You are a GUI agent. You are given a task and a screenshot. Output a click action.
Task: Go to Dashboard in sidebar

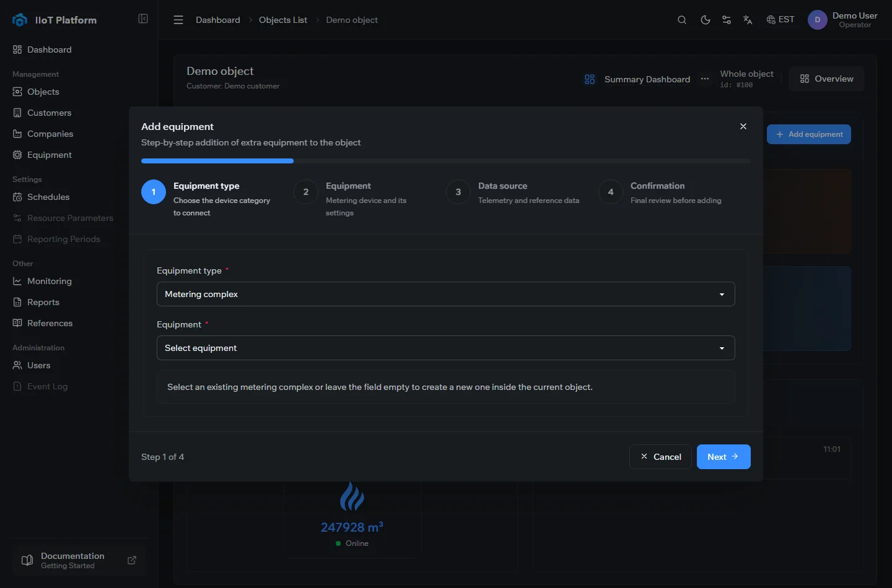49,50
